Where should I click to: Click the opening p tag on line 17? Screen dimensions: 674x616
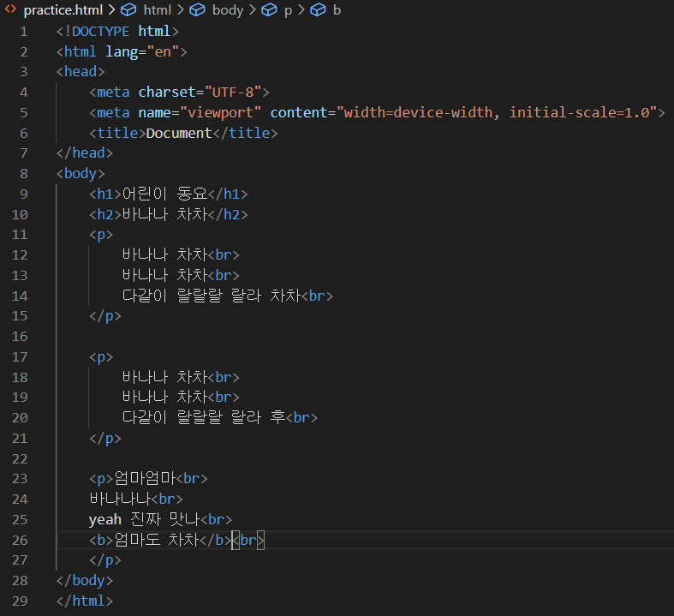tap(101, 357)
